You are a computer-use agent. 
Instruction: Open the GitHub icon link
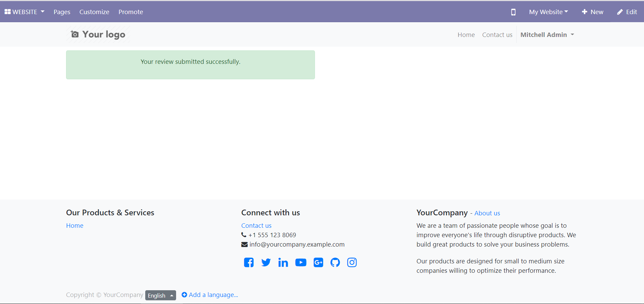(x=335, y=262)
